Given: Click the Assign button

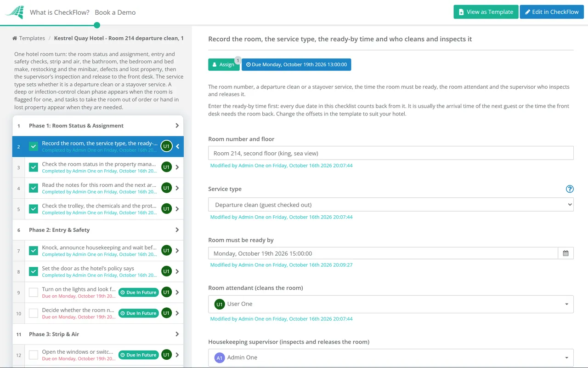Looking at the screenshot, I should click(x=224, y=64).
